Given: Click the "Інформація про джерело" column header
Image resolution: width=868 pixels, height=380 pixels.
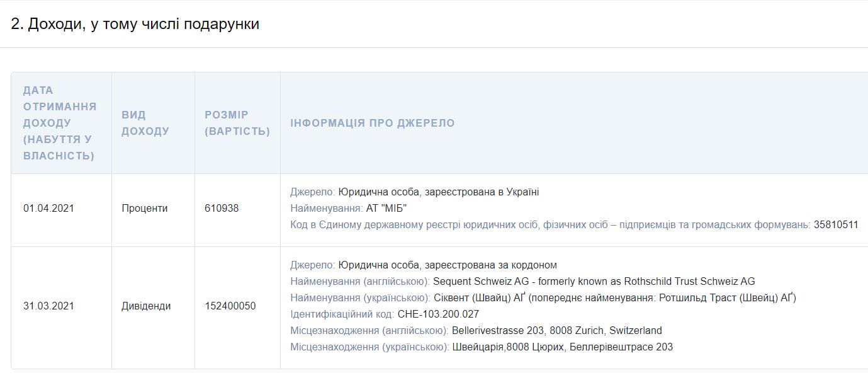Looking at the screenshot, I should coord(372,123).
